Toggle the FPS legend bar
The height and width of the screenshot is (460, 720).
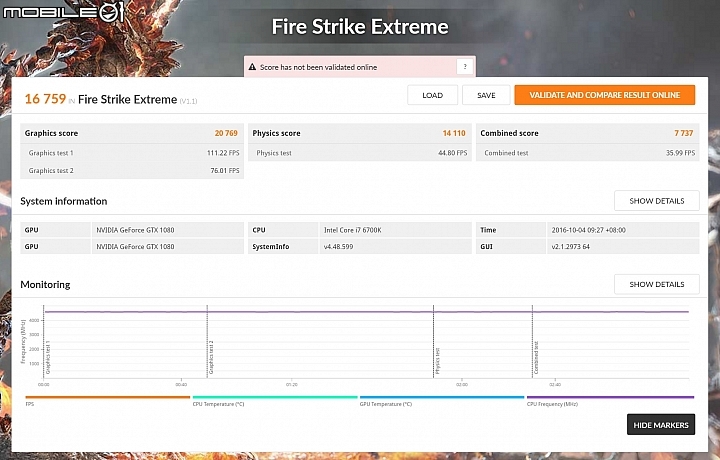coord(107,397)
